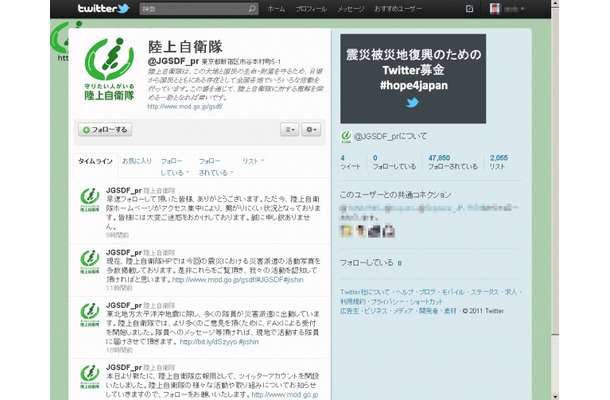Open footer モバイル link
This screenshot has width=610, height=400.
(x=453, y=292)
